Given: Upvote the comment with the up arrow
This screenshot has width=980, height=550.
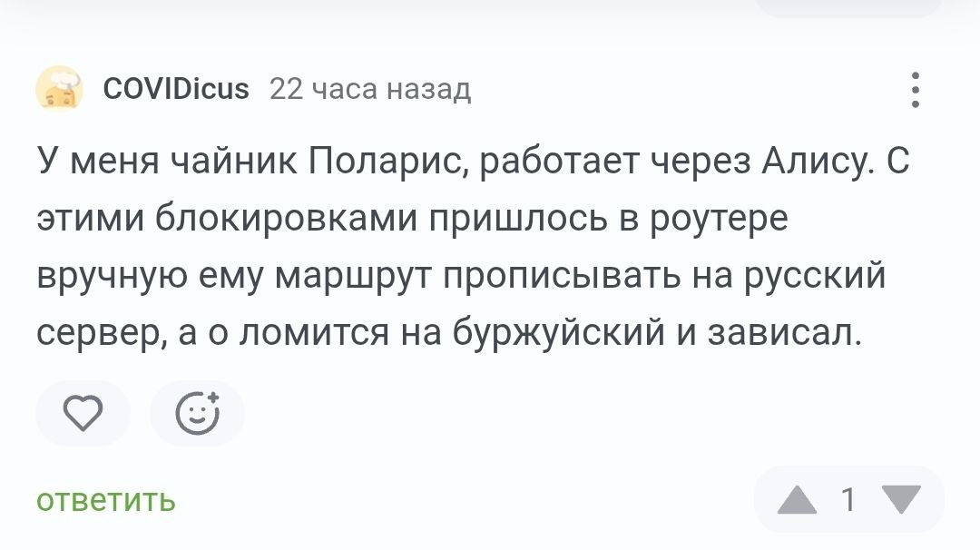Looking at the screenshot, I should coord(798,500).
